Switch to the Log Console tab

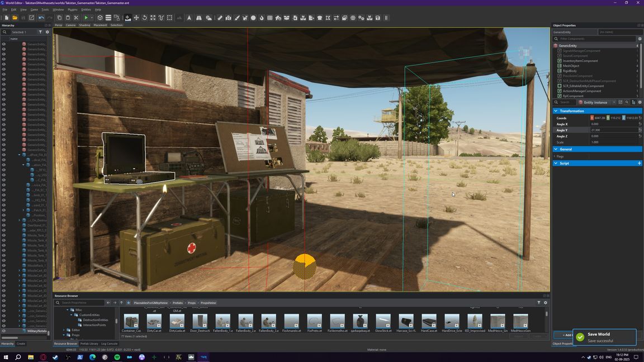click(109, 344)
